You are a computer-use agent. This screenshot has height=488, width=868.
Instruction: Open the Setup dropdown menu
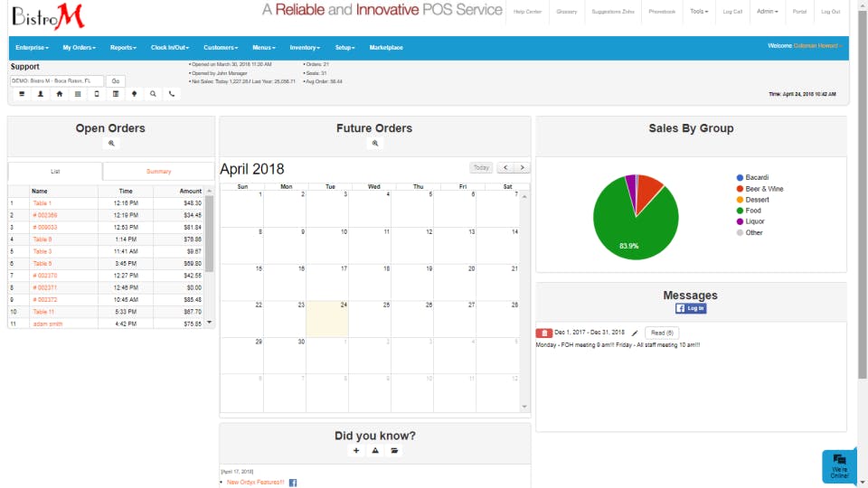(344, 48)
